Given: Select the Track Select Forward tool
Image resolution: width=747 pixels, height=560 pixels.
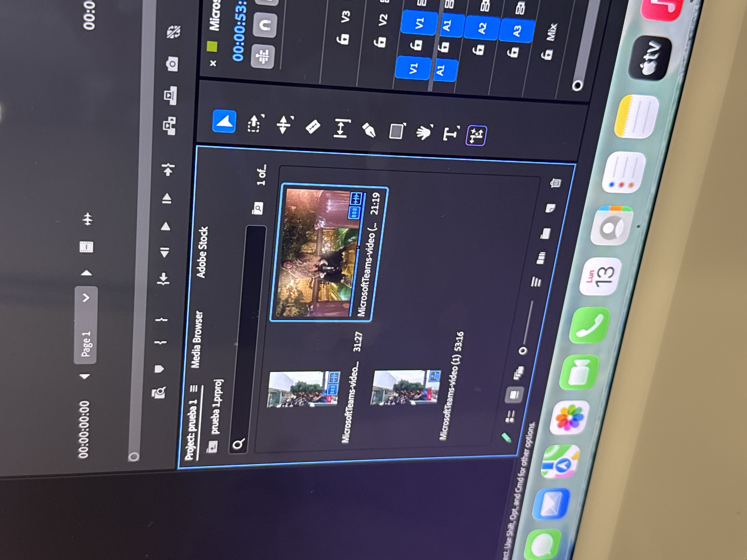Looking at the screenshot, I should click(x=255, y=123).
